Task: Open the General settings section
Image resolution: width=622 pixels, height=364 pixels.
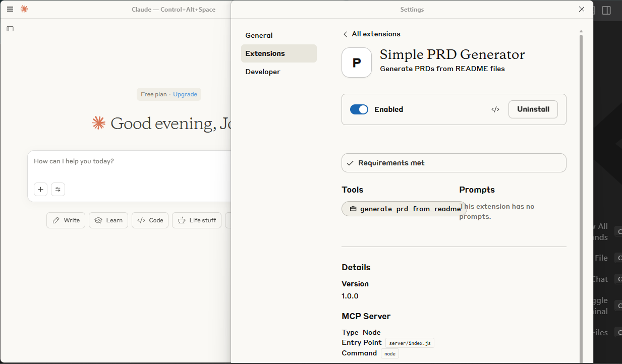Action: 259,35
